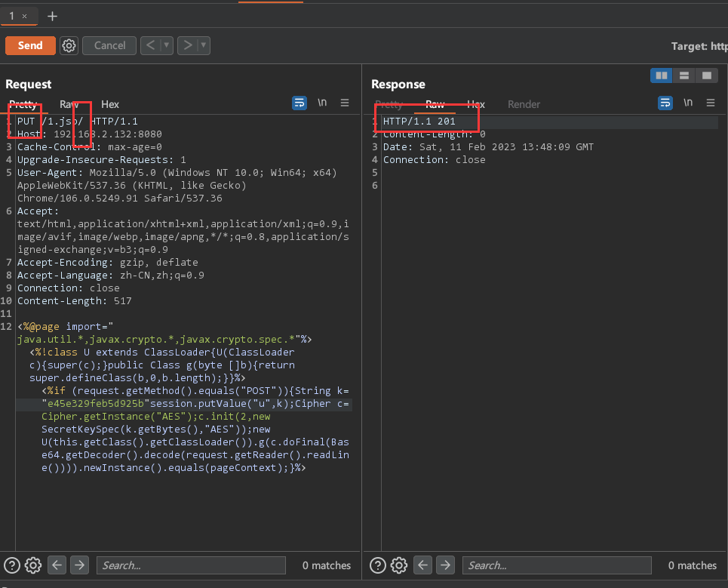Open Request search settings gear
The width and height of the screenshot is (728, 588).
33,565
